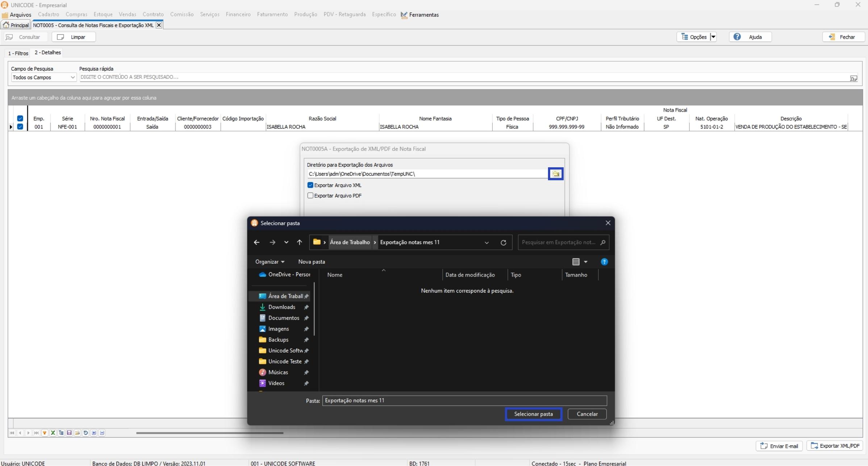Screen dimensions: 868x466
Task: Switch to the 1 - Filtros tab
Action: tap(18, 53)
